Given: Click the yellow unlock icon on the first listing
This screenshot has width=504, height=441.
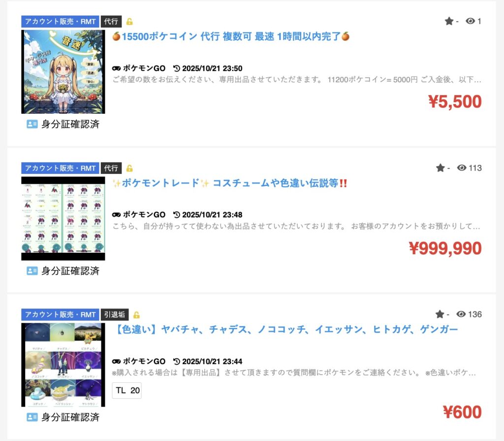Looking at the screenshot, I should [x=129, y=22].
